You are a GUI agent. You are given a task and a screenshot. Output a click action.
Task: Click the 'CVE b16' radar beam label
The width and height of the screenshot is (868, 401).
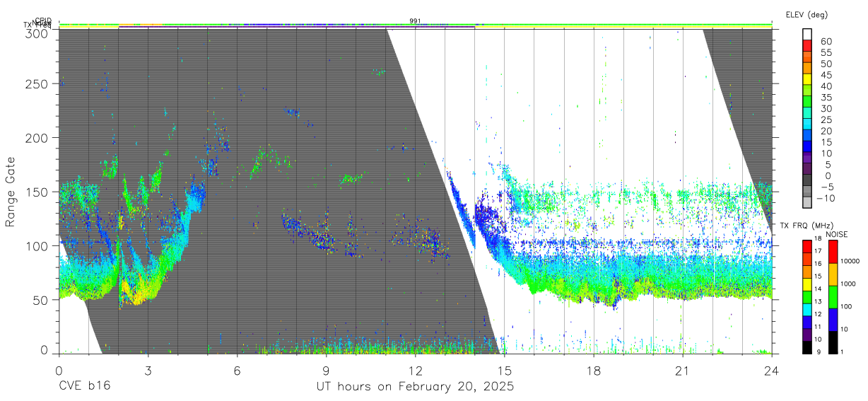coord(83,386)
